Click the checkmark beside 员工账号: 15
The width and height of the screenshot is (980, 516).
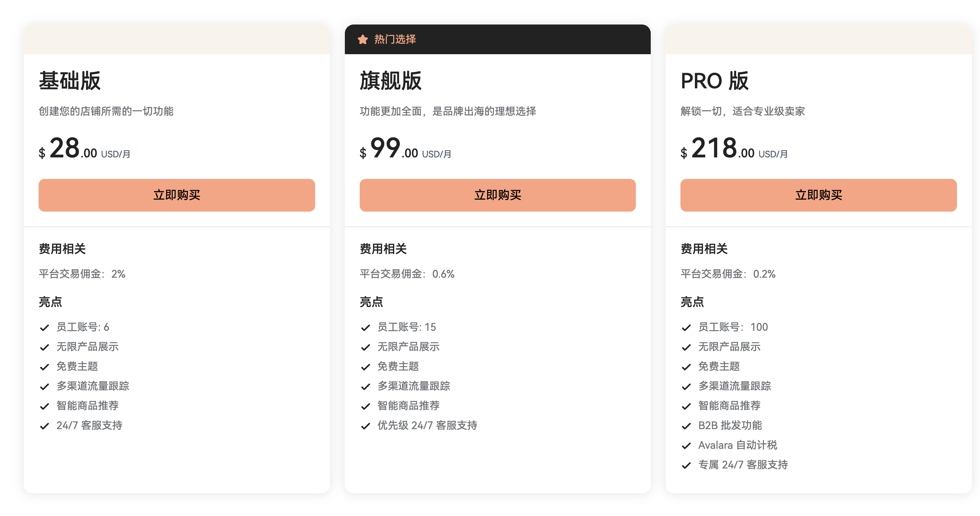pos(365,328)
